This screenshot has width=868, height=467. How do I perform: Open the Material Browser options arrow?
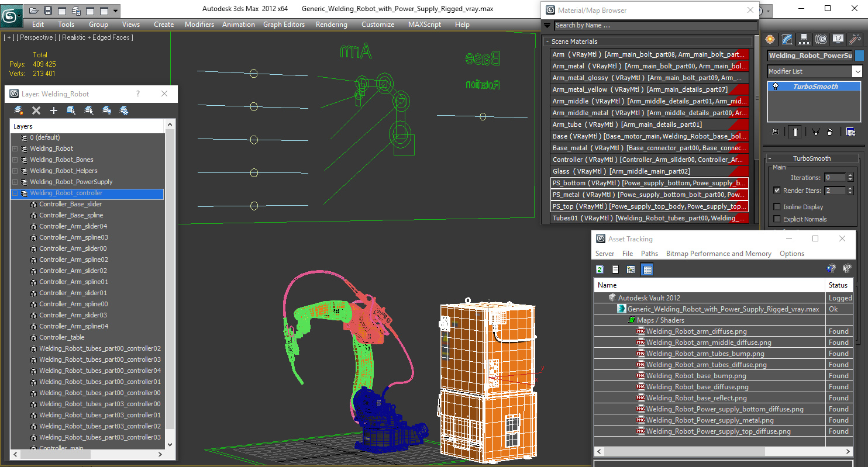pyautogui.click(x=547, y=25)
